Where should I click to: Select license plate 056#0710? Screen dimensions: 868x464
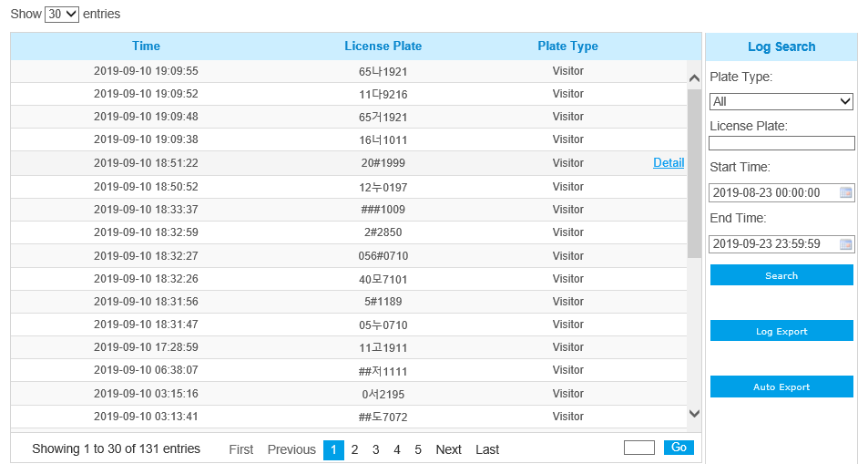(x=383, y=256)
